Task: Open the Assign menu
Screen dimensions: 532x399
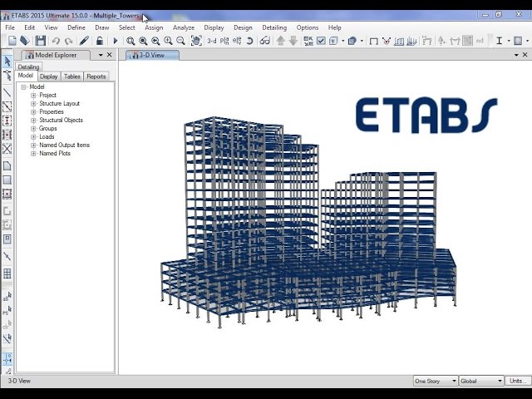Action: pos(154,27)
